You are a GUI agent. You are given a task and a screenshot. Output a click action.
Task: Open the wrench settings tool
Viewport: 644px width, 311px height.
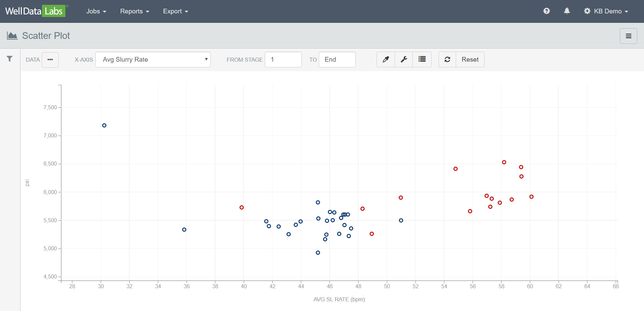tap(404, 60)
